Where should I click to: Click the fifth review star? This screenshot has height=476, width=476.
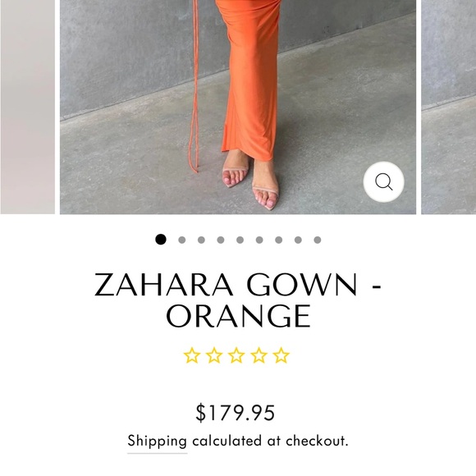pyautogui.click(x=281, y=355)
